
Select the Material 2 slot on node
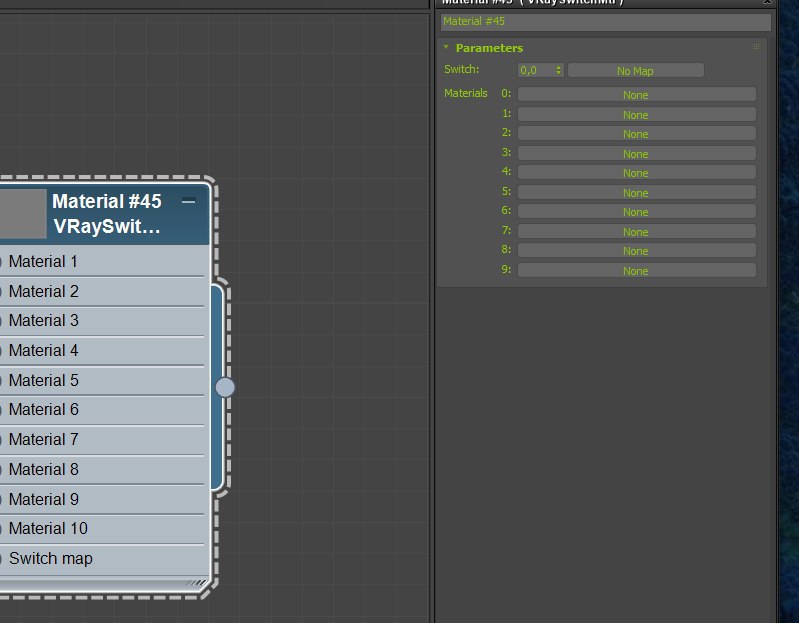(x=102, y=291)
